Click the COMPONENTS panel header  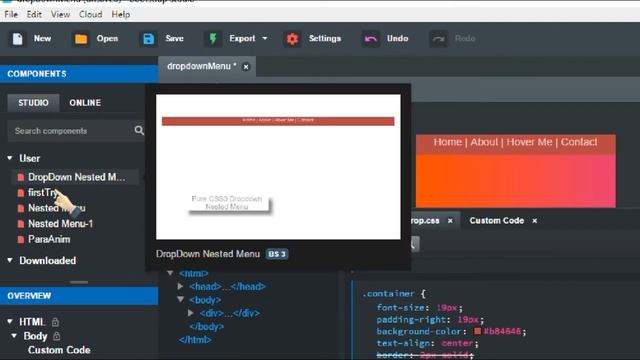(79, 74)
